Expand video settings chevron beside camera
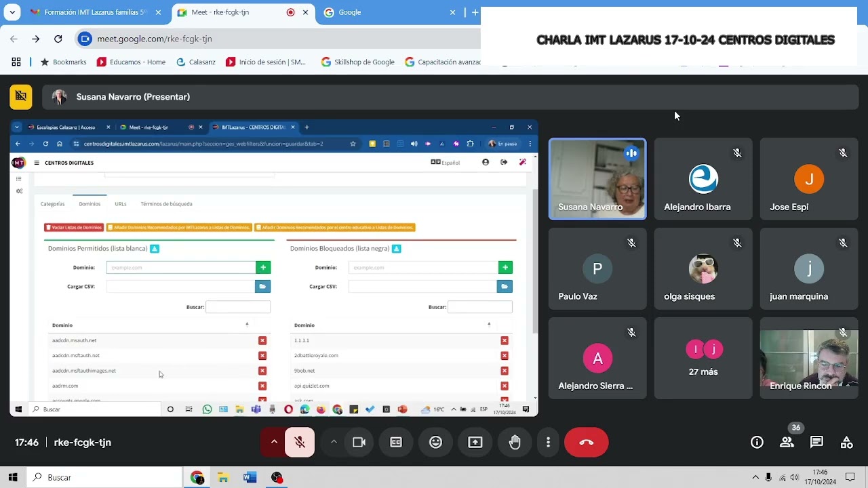The height and width of the screenshot is (488, 868). click(x=334, y=442)
